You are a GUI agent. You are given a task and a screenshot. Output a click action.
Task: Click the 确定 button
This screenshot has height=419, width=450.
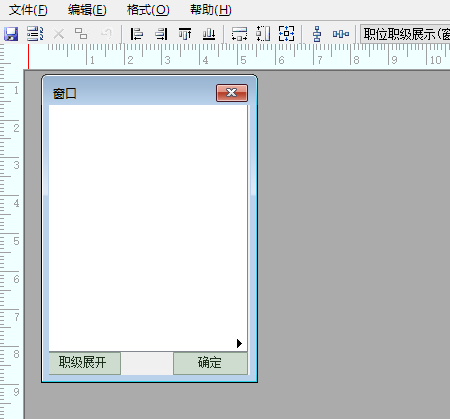[210, 363]
